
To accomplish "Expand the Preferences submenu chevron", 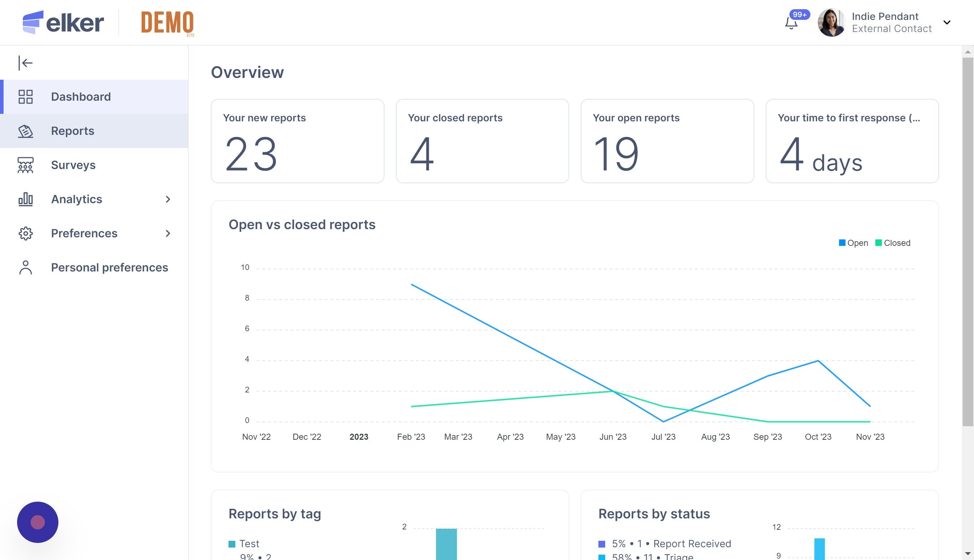I will click(168, 233).
